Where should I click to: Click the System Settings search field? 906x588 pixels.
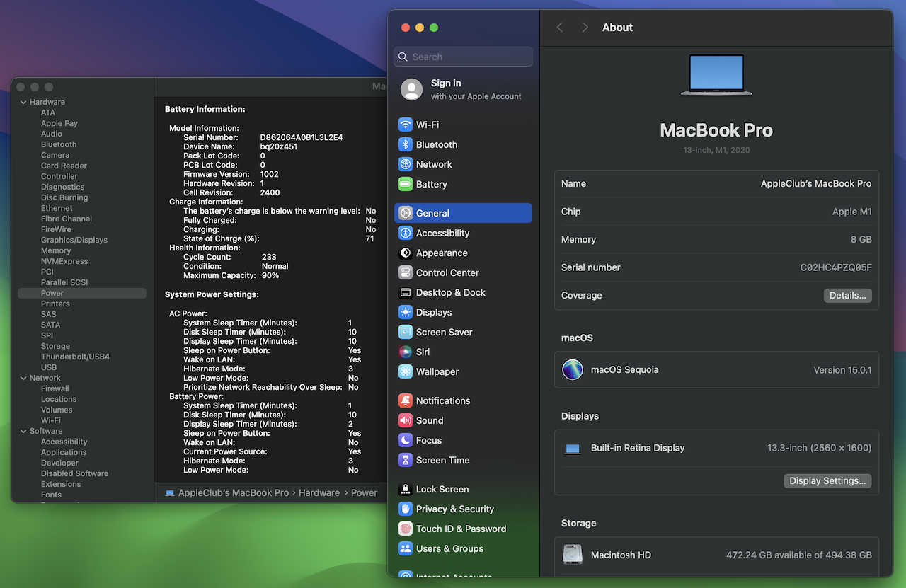(x=464, y=57)
